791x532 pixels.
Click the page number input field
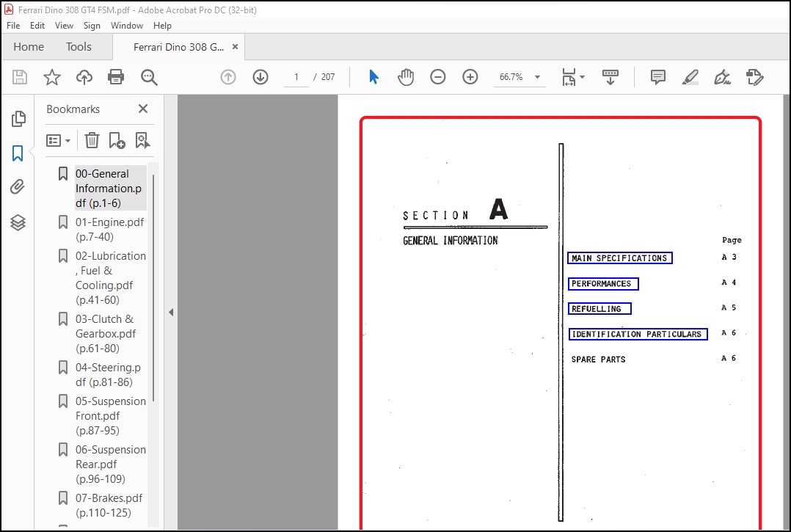[x=296, y=77]
